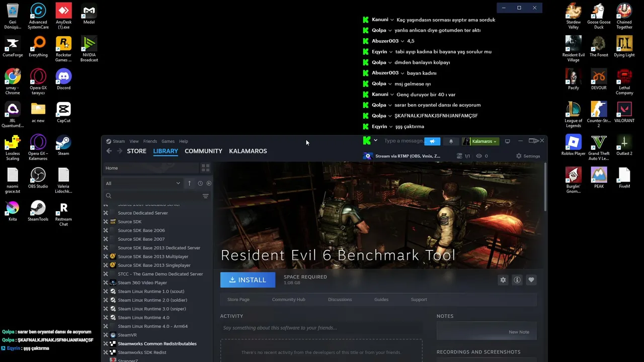Open chevron beside Abuzer003 'bayan kadını' message
Viewport: 644px width, 362px height.
(x=403, y=73)
